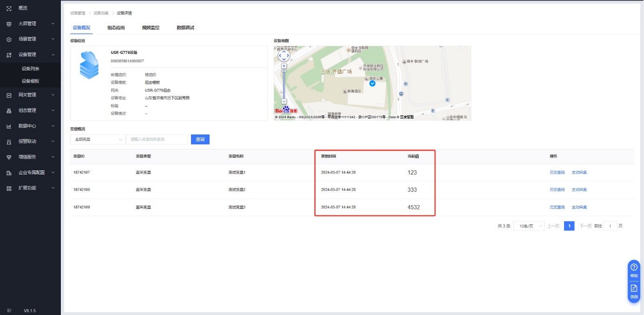The width and height of the screenshot is (644, 315).
Task: Click the 数据中心 bar chart icon
Action: [9, 126]
